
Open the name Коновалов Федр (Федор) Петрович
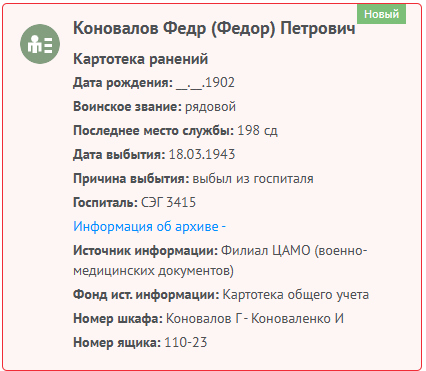click(x=214, y=28)
